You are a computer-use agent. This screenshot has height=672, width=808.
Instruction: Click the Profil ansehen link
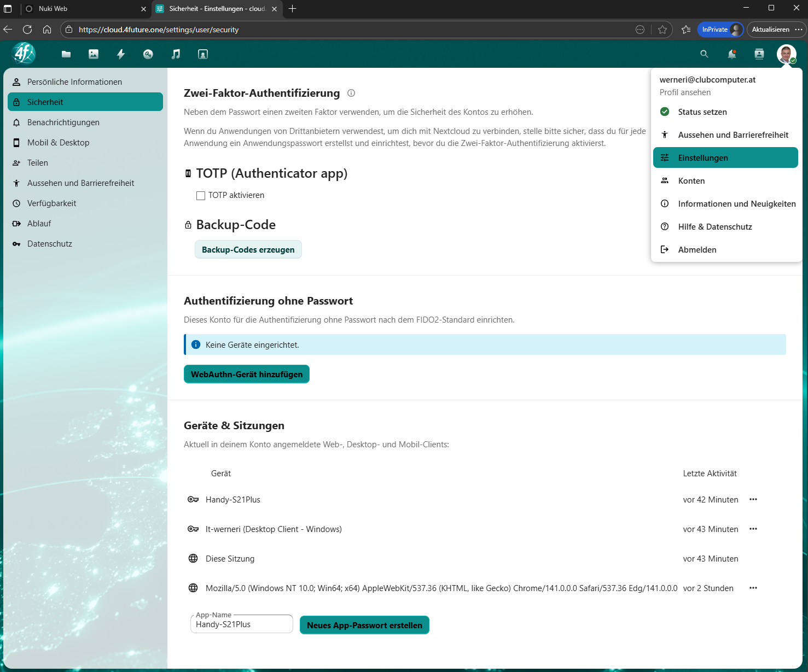(x=685, y=92)
